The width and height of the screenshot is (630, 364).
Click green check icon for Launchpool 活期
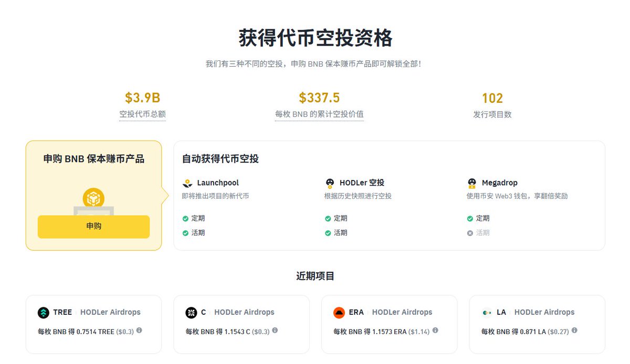(185, 233)
